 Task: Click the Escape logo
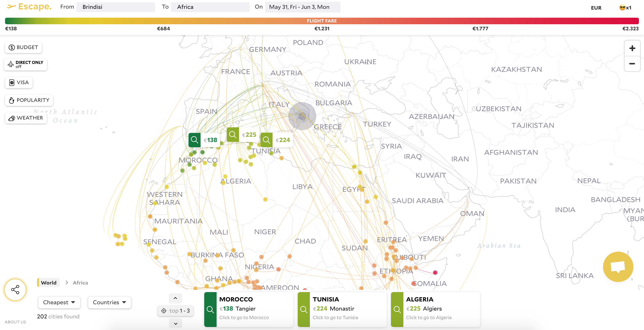[29, 7]
